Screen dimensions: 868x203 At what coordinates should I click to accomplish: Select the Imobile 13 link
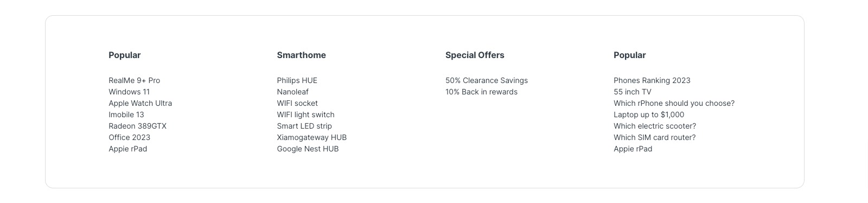click(x=126, y=115)
